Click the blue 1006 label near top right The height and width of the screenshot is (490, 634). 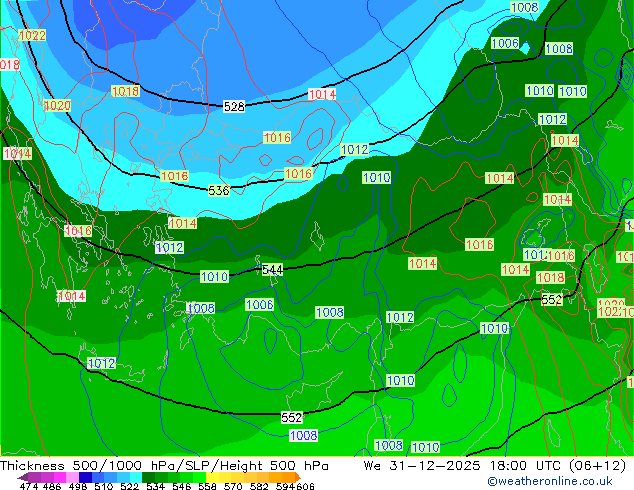(x=505, y=43)
